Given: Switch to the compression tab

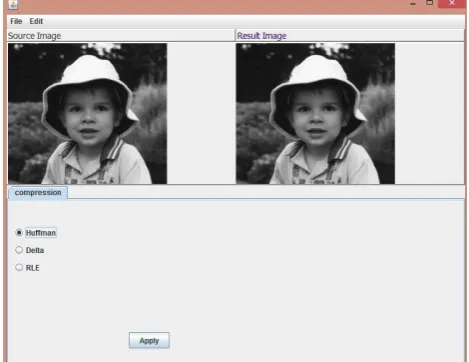Looking at the screenshot, I should (x=38, y=193).
